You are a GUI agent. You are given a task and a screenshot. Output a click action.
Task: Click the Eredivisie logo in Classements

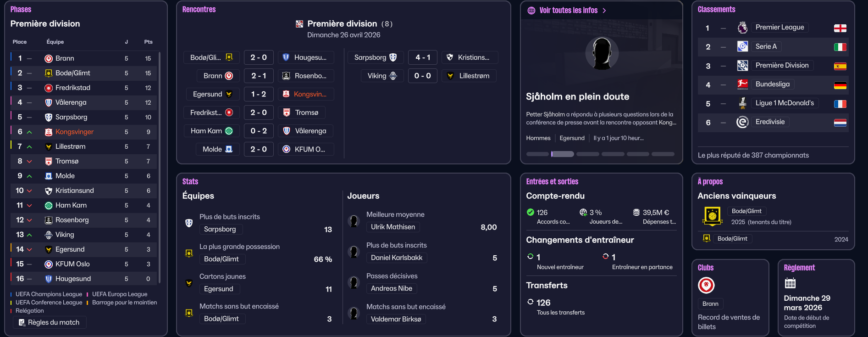click(x=742, y=122)
